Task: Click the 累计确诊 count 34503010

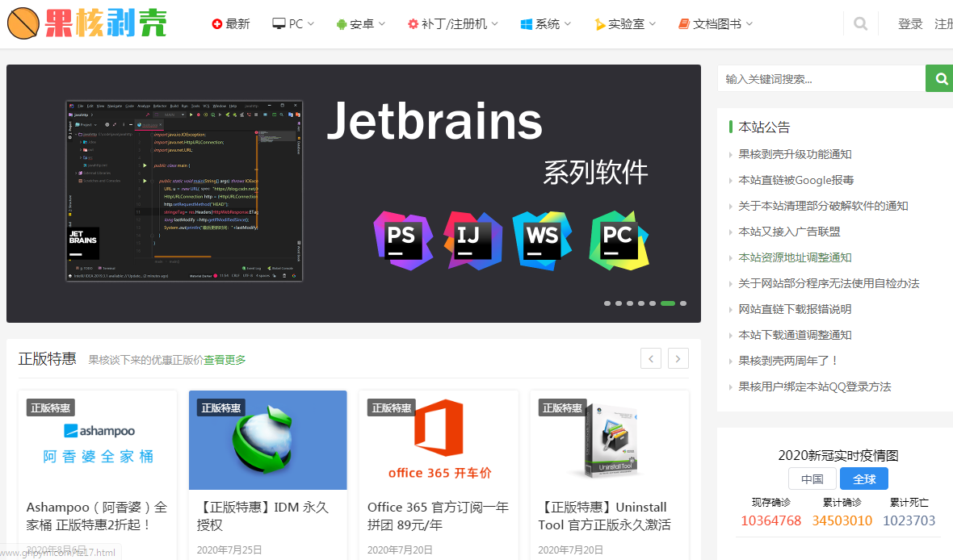Action: [x=842, y=520]
